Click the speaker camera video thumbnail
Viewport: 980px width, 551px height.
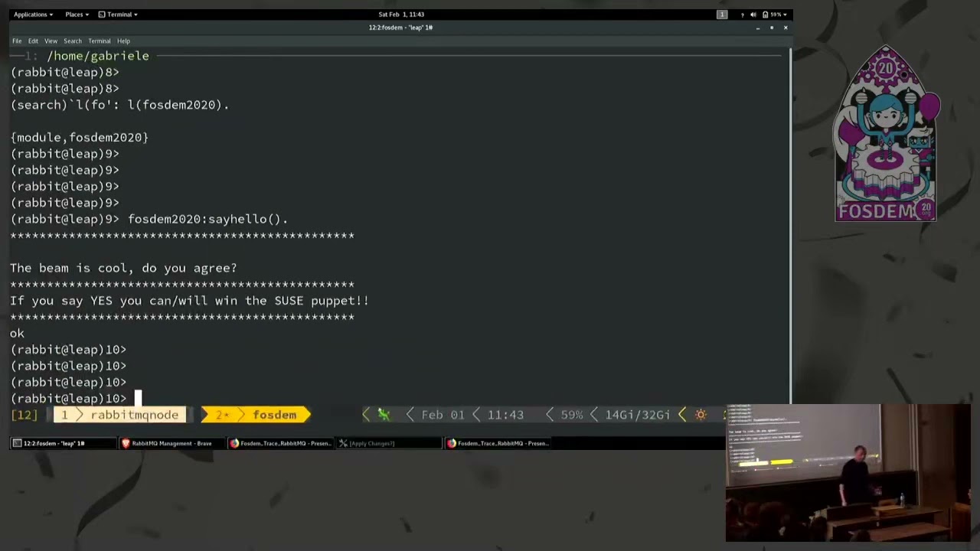pos(848,472)
